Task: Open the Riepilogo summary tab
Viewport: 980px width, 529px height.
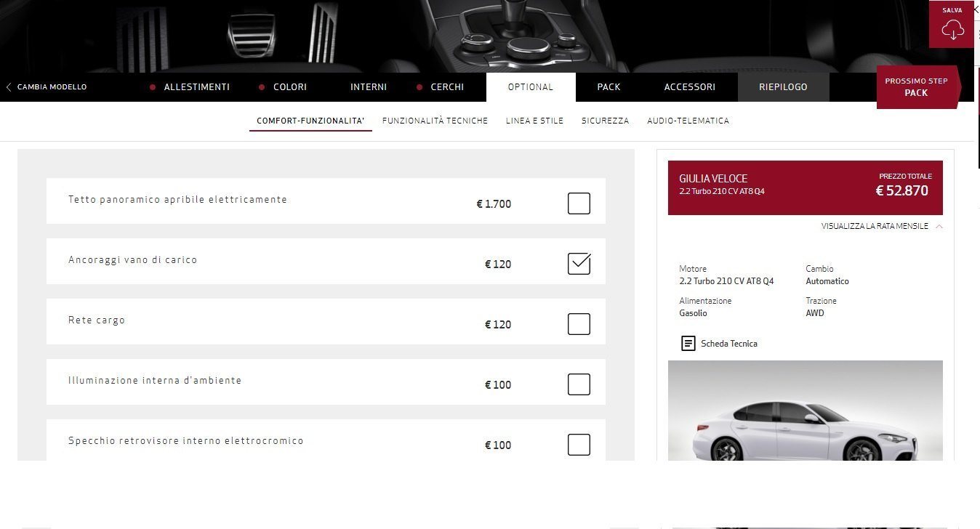Action: pyautogui.click(x=782, y=87)
